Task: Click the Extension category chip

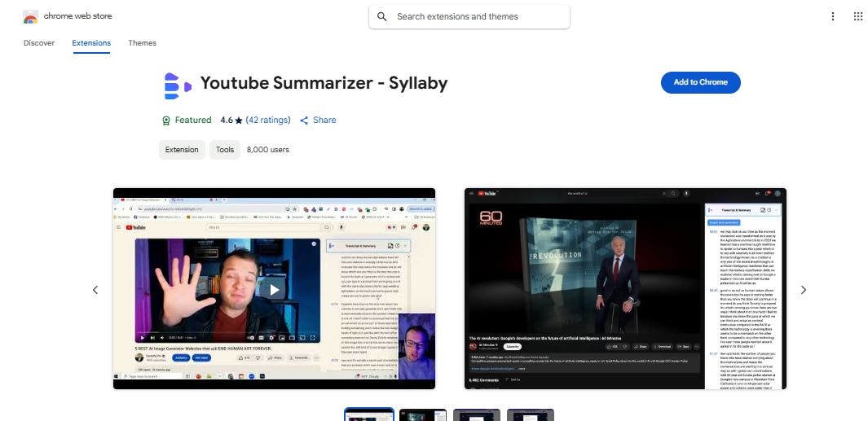Action: point(182,149)
